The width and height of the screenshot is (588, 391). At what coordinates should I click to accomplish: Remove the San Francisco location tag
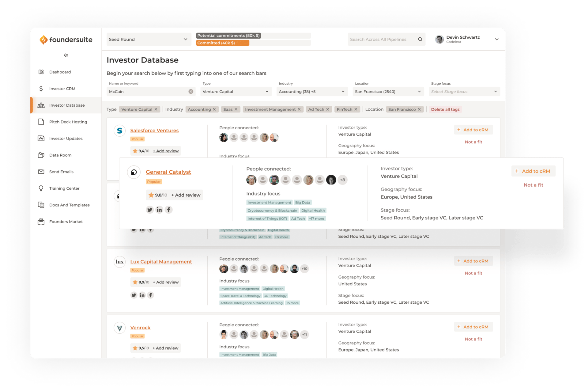(419, 109)
